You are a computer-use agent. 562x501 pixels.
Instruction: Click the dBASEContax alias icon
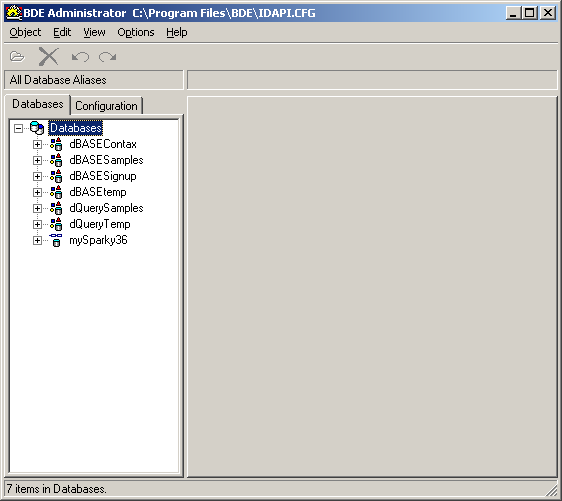pos(56,144)
